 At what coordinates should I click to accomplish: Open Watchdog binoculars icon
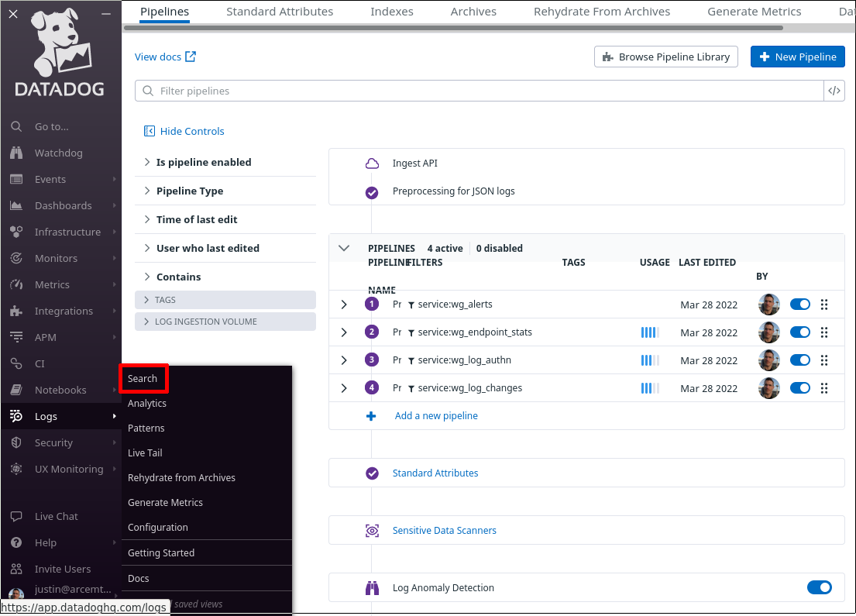(x=16, y=153)
